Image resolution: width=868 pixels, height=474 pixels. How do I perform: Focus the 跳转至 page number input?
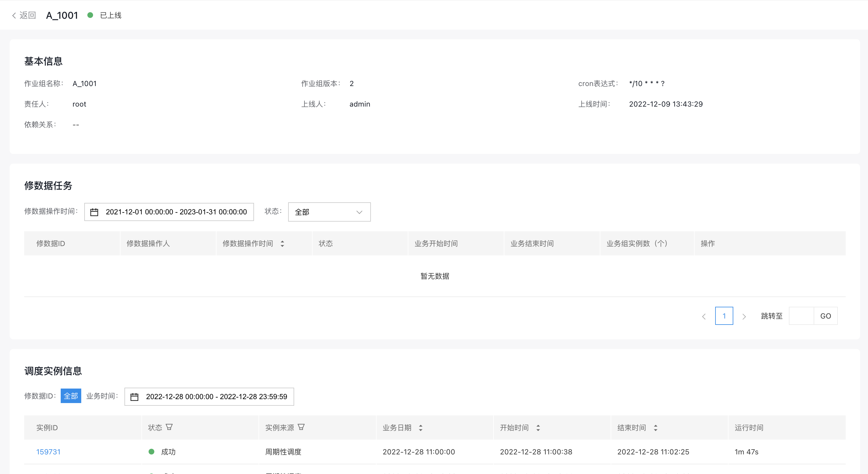[801, 316]
